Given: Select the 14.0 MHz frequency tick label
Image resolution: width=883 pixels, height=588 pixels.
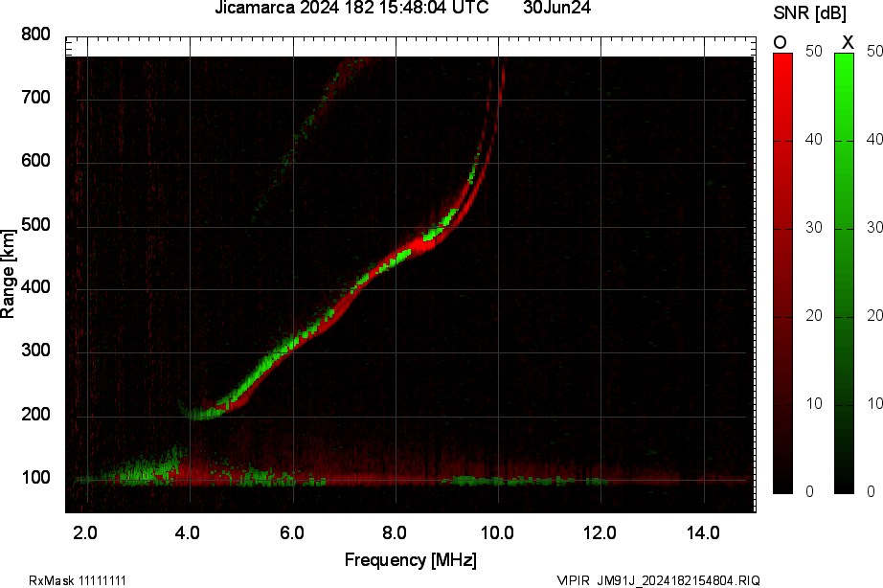Looking at the screenshot, I should [703, 532].
